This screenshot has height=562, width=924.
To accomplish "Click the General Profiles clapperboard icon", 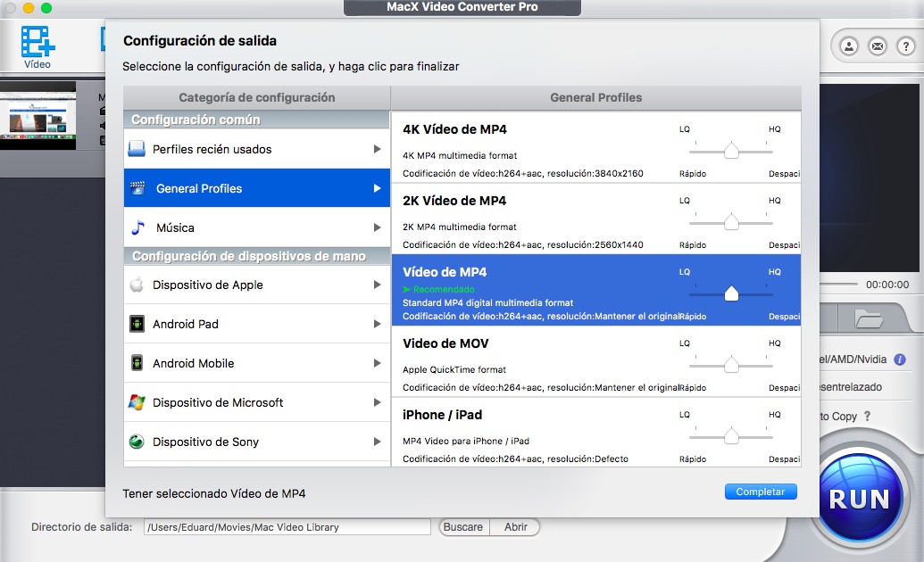I will pyautogui.click(x=137, y=188).
